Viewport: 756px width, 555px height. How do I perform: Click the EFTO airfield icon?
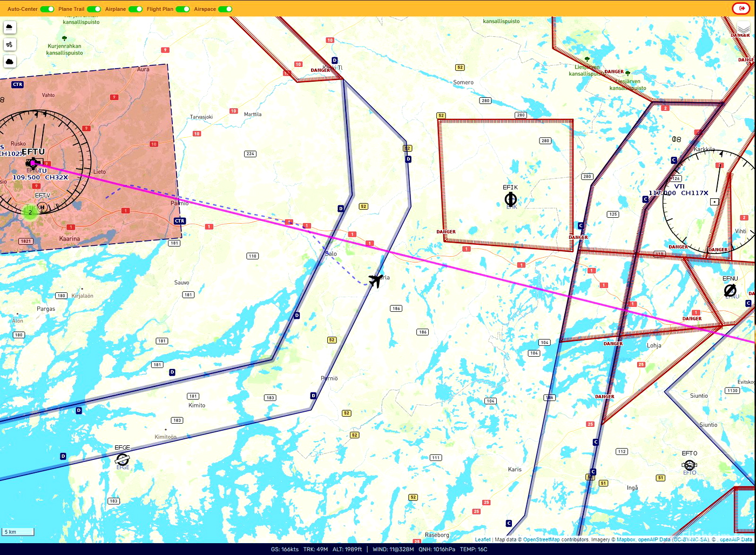(x=689, y=465)
